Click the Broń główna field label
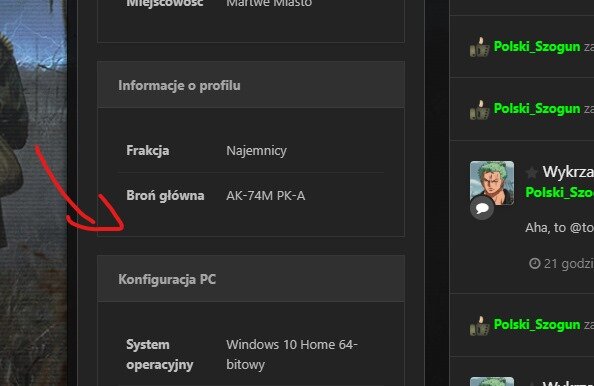The image size is (594, 386). coord(165,196)
